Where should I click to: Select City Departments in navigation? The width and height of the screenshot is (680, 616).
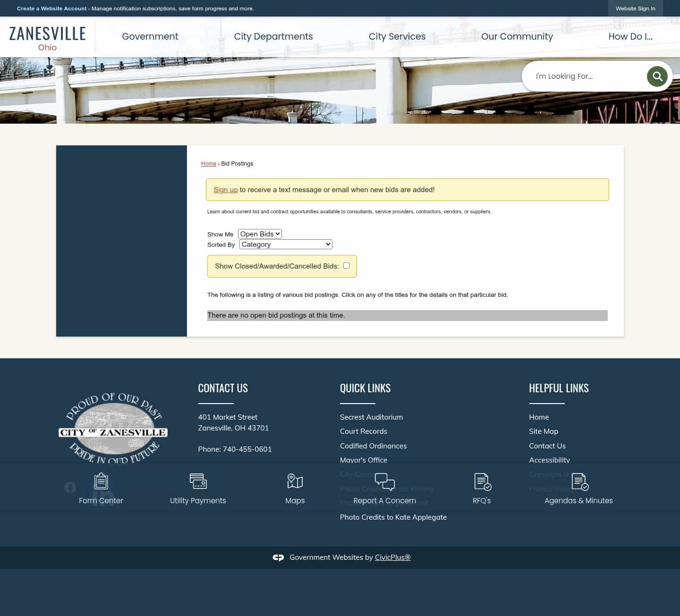pos(273,36)
